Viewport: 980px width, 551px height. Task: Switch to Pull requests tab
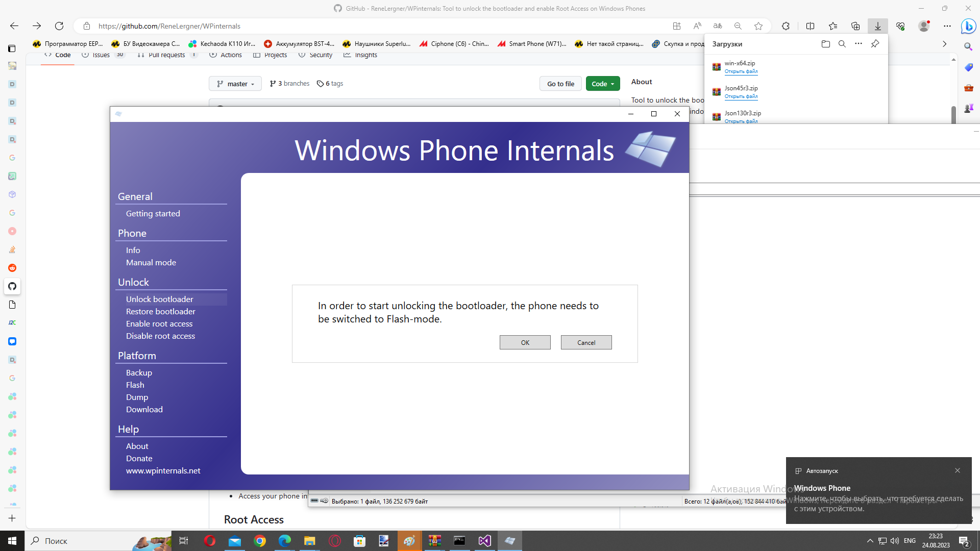pos(166,55)
